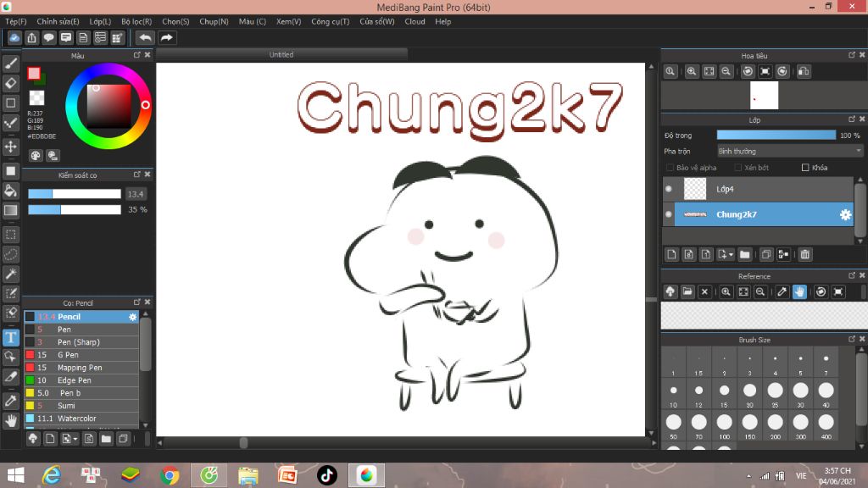The height and width of the screenshot is (488, 868).
Task: Open the color palette icon under the color wheel
Action: click(36, 156)
